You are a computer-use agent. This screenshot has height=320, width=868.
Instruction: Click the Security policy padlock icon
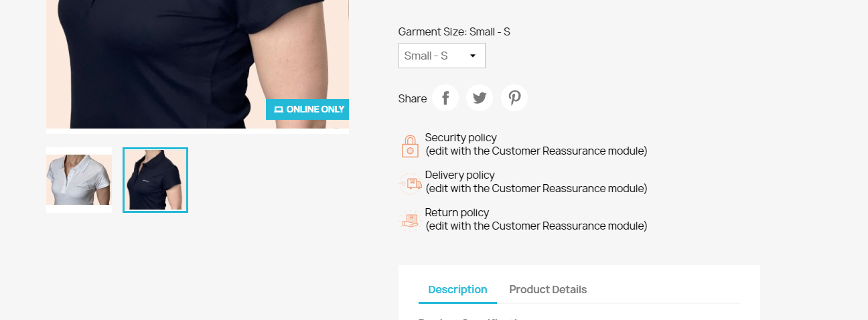click(410, 146)
